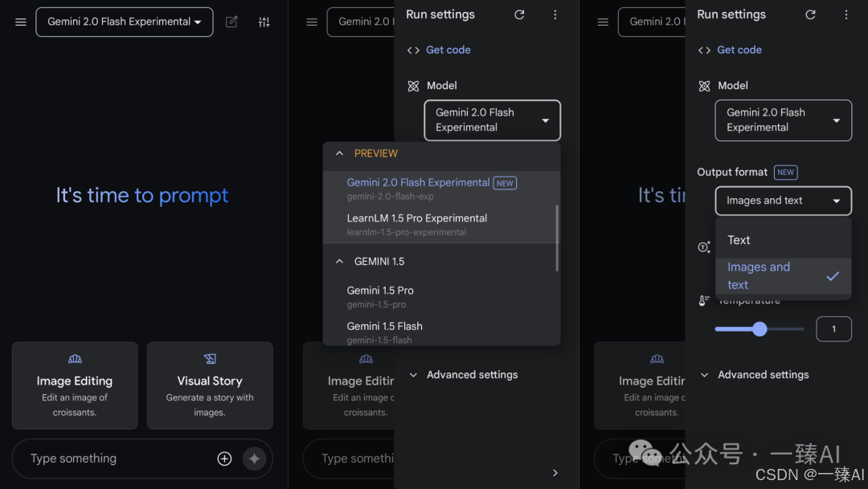Screen dimensions: 868x489
Task: Open the Model combo box in right Run settings
Action: coord(784,120)
